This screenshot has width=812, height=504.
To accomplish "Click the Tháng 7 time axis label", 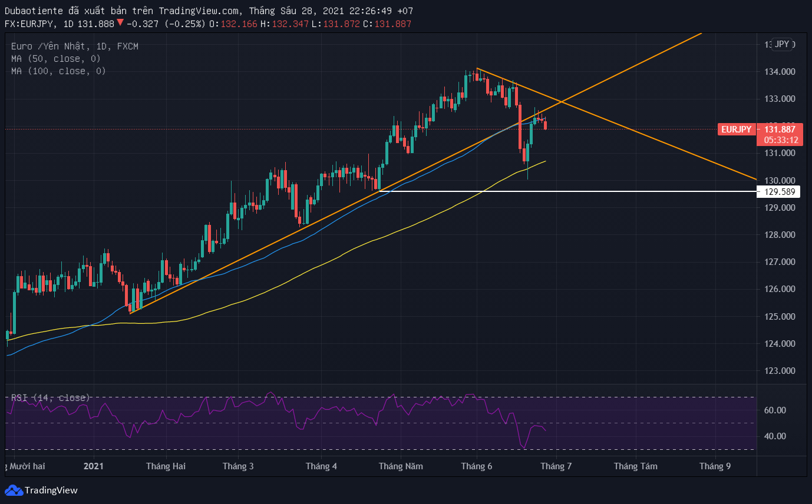I will (556, 466).
